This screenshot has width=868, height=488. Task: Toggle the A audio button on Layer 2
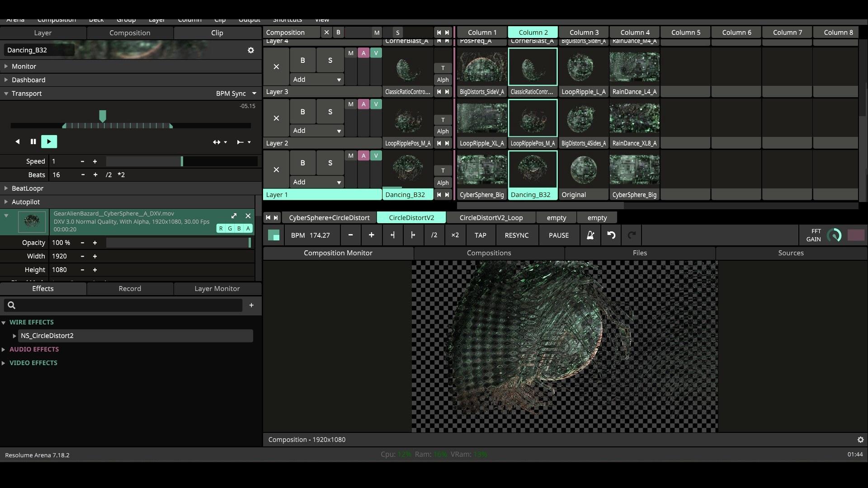(x=363, y=104)
